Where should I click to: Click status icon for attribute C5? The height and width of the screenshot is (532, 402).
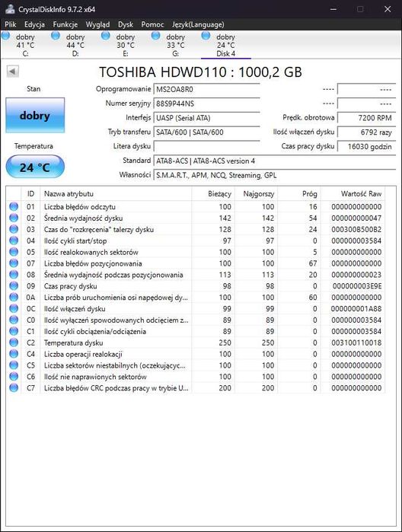(x=14, y=365)
